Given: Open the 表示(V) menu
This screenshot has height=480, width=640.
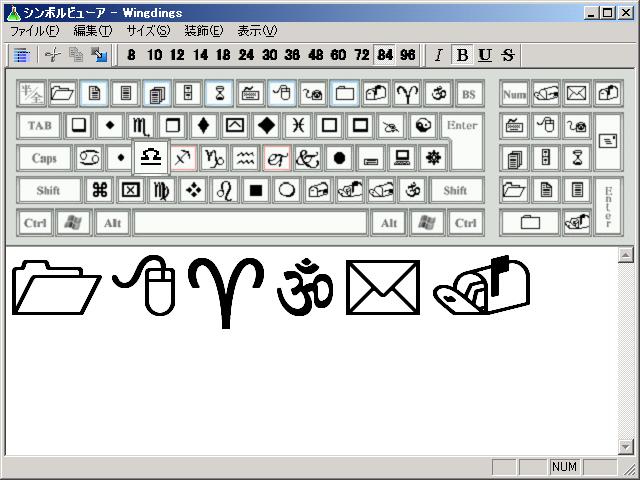Looking at the screenshot, I should [257, 31].
